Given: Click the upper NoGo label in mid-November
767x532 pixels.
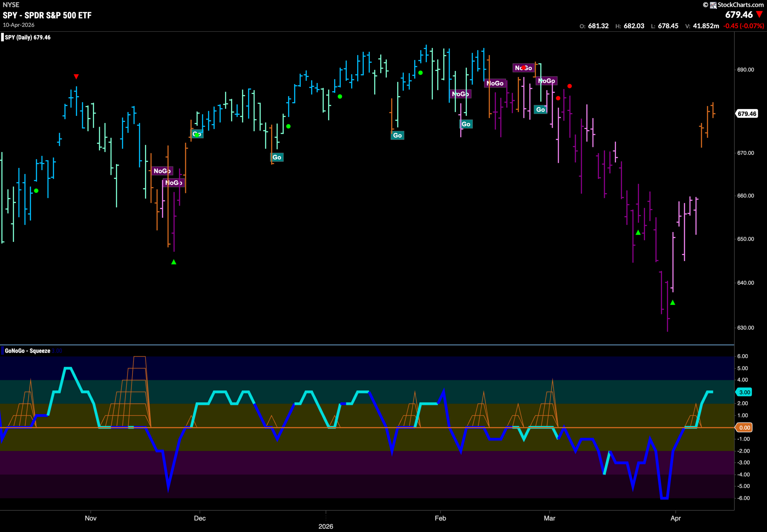Looking at the screenshot, I should click(x=162, y=171).
